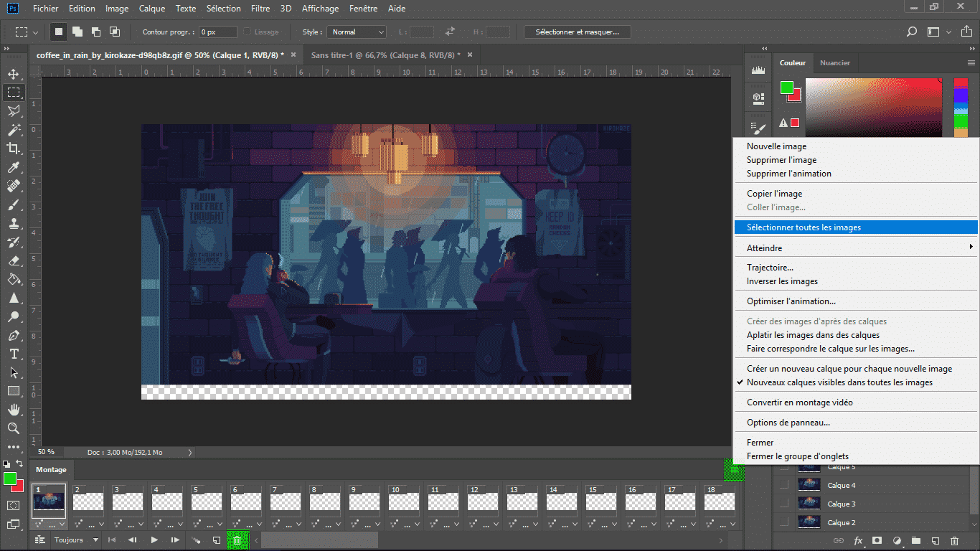The height and width of the screenshot is (551, 980).
Task: Create a new group with folder icon
Action: [916, 540]
